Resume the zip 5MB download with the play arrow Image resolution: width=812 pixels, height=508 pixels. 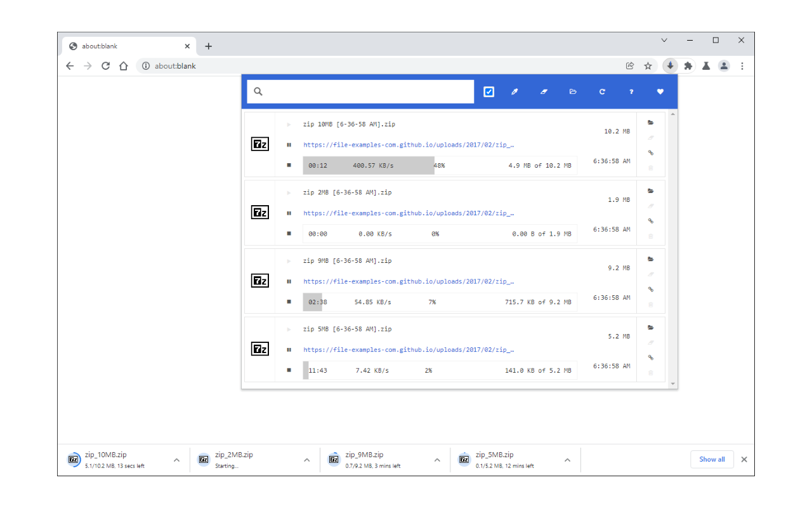click(x=289, y=329)
